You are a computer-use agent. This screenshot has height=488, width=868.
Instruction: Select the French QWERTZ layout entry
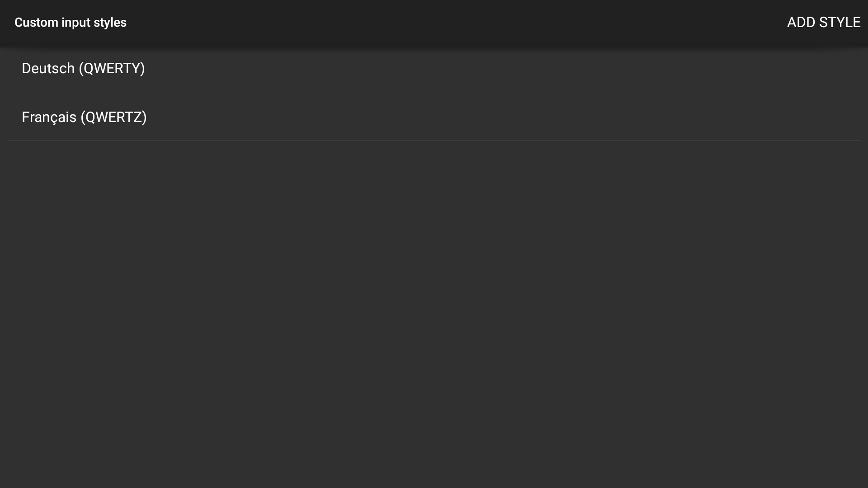pos(434,117)
